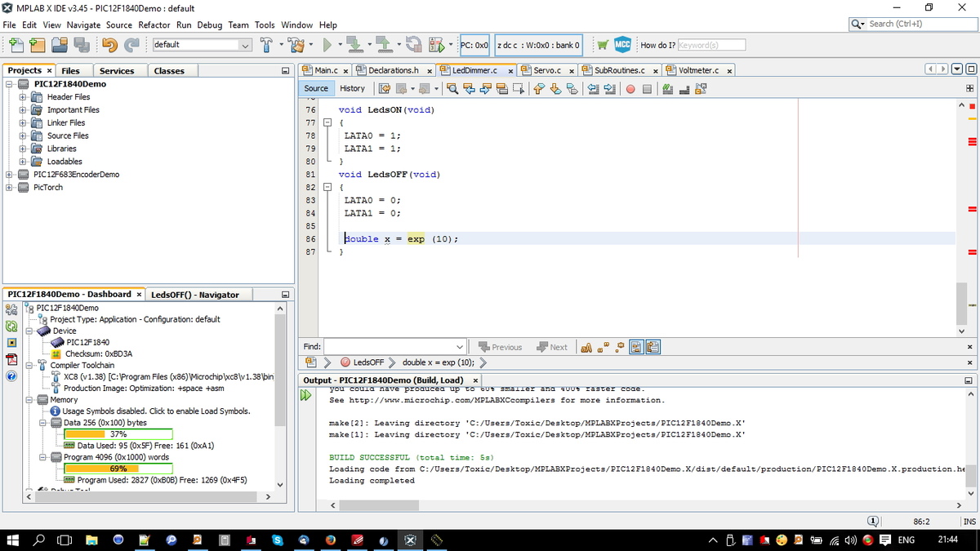Click the Read Device Memory icon
This screenshot has height=551, width=980.
(383, 45)
